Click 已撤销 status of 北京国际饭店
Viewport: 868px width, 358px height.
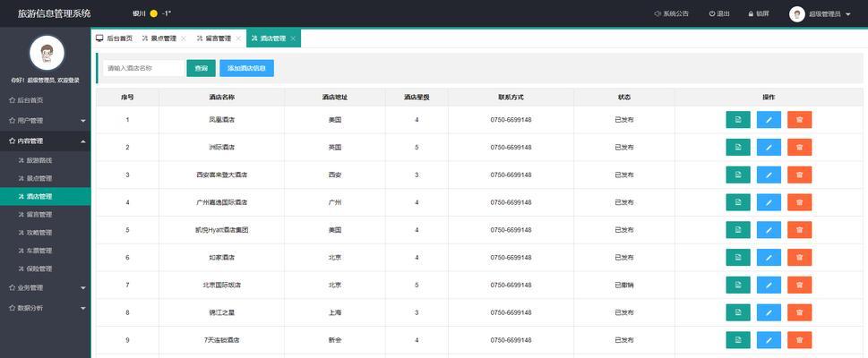tap(624, 285)
